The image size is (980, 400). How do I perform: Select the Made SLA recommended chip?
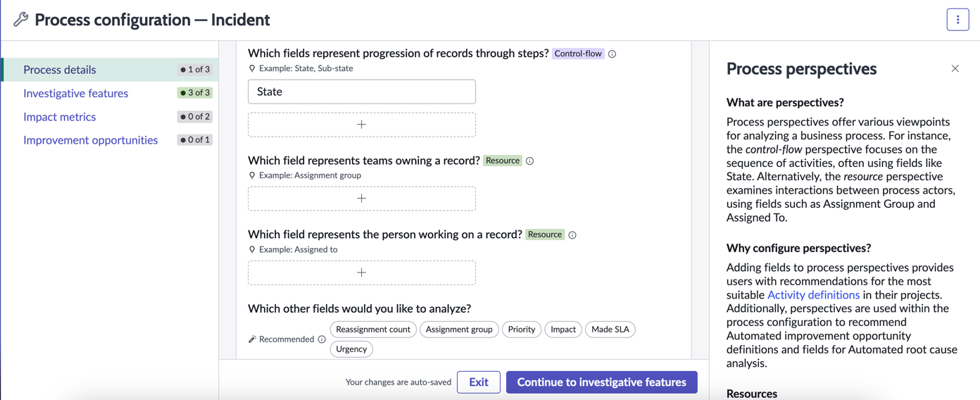coord(610,330)
